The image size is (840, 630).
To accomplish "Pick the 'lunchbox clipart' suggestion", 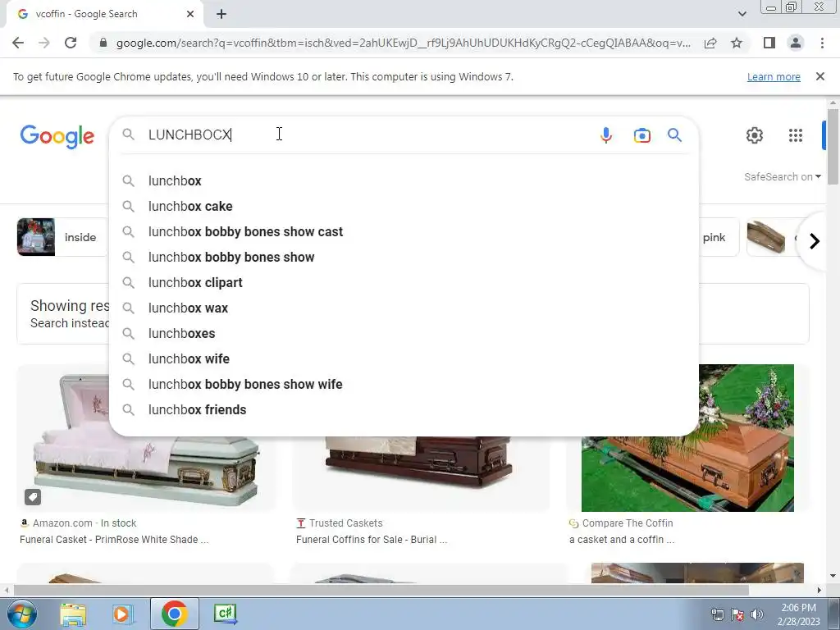I will pos(404,283).
